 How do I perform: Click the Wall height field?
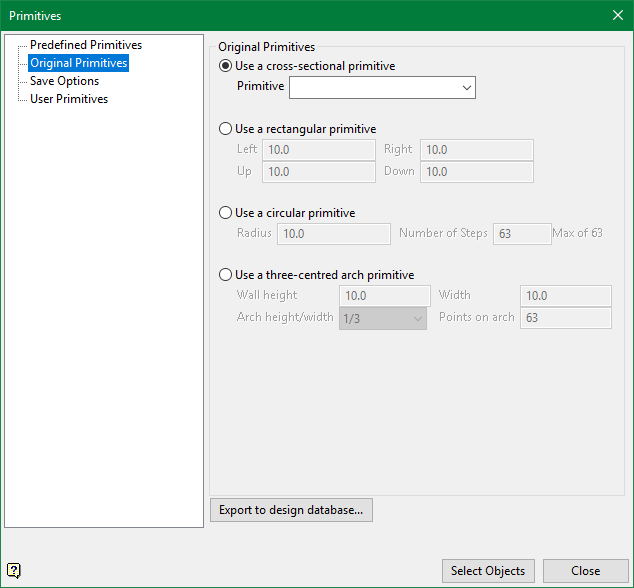click(385, 296)
